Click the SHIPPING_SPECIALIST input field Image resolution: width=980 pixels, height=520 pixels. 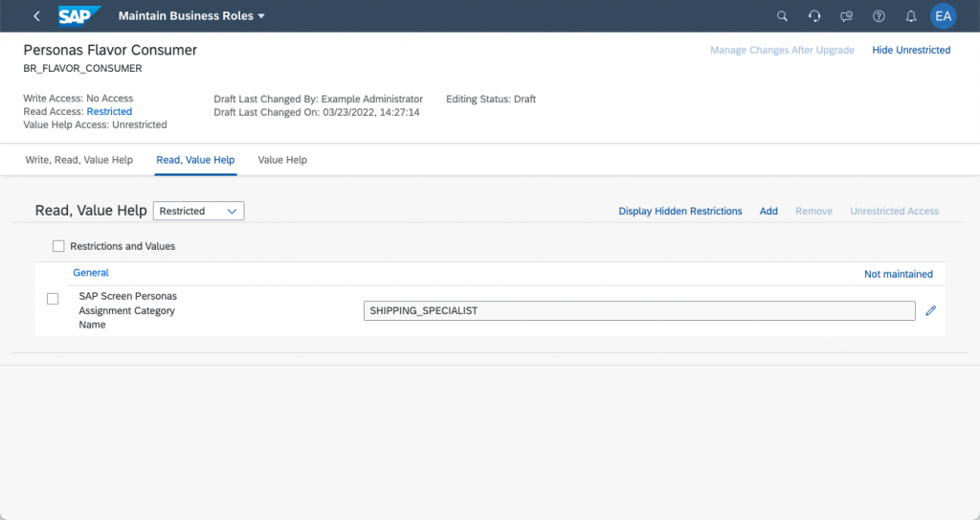click(x=639, y=310)
